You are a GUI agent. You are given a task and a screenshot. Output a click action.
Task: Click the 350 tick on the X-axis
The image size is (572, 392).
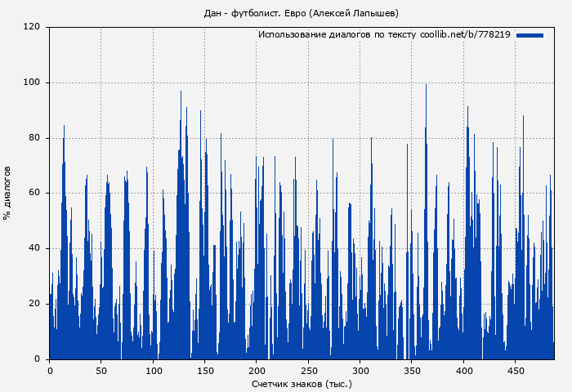(x=412, y=370)
